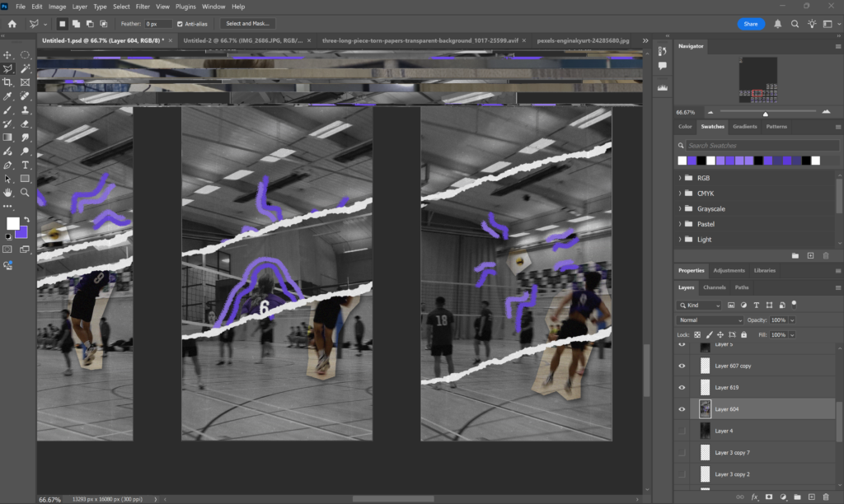Image resolution: width=844 pixels, height=504 pixels.
Task: Switch to the Channels tab
Action: (714, 287)
